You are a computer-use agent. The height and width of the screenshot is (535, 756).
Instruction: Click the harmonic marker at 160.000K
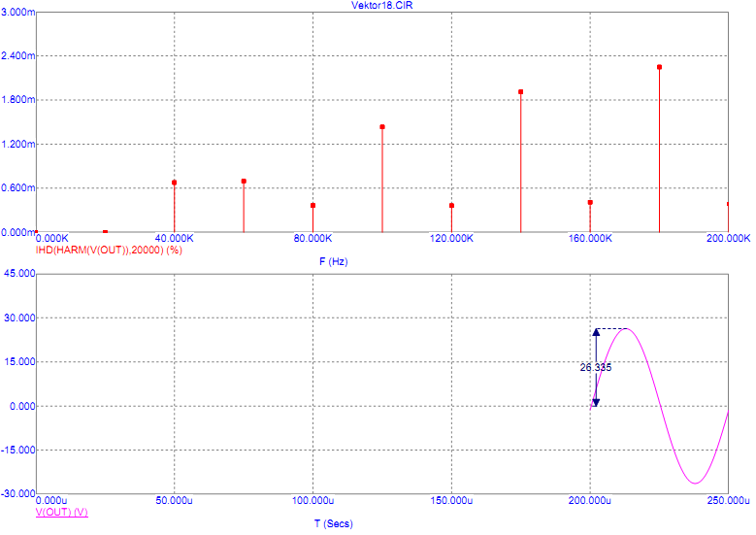point(590,203)
